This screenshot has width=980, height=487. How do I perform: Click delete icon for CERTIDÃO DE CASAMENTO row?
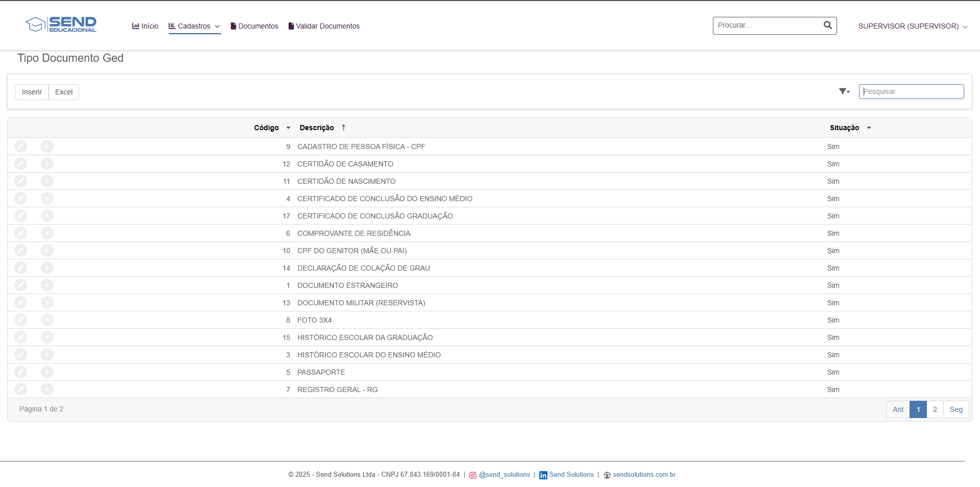click(47, 164)
